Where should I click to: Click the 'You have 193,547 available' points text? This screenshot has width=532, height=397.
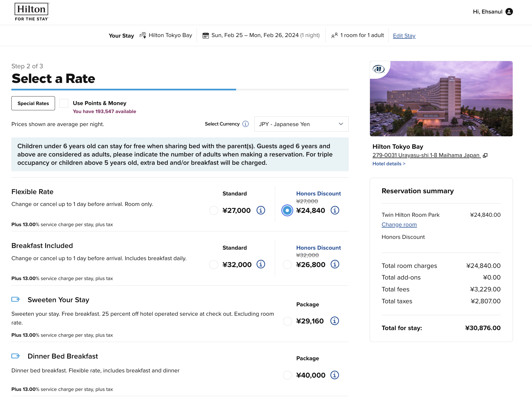tap(105, 111)
